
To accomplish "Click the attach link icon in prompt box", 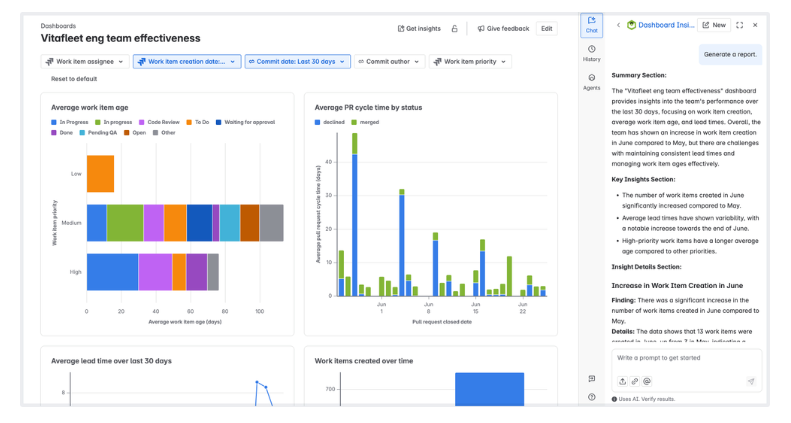I will [x=634, y=381].
